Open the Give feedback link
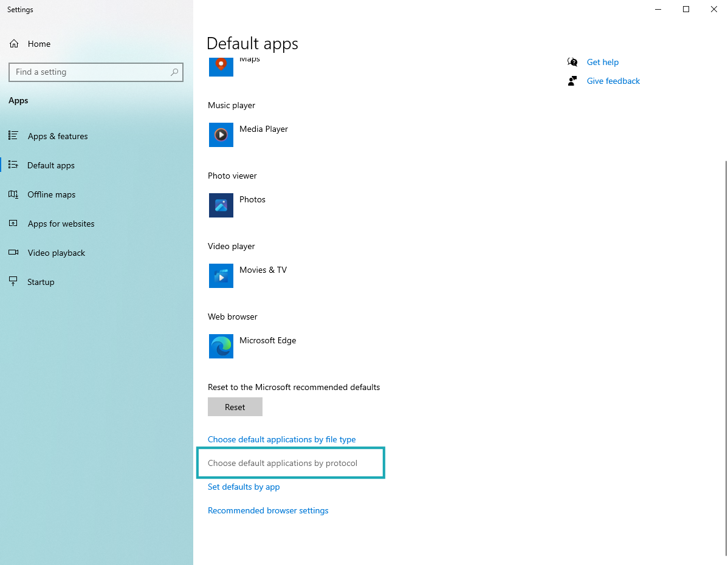This screenshot has width=728, height=565. (x=613, y=81)
